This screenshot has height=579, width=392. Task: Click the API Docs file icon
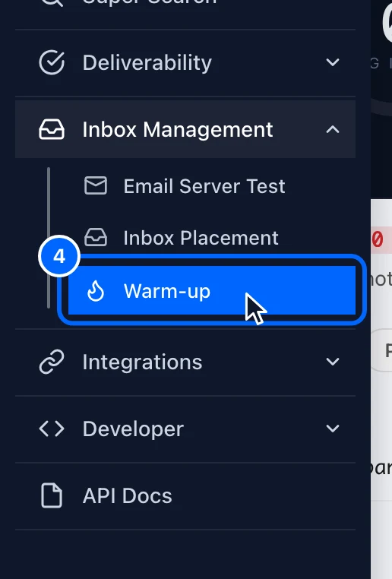point(52,495)
